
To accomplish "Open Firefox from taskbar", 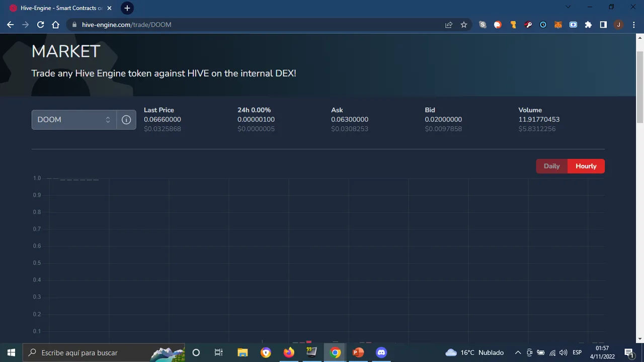I will 289,352.
